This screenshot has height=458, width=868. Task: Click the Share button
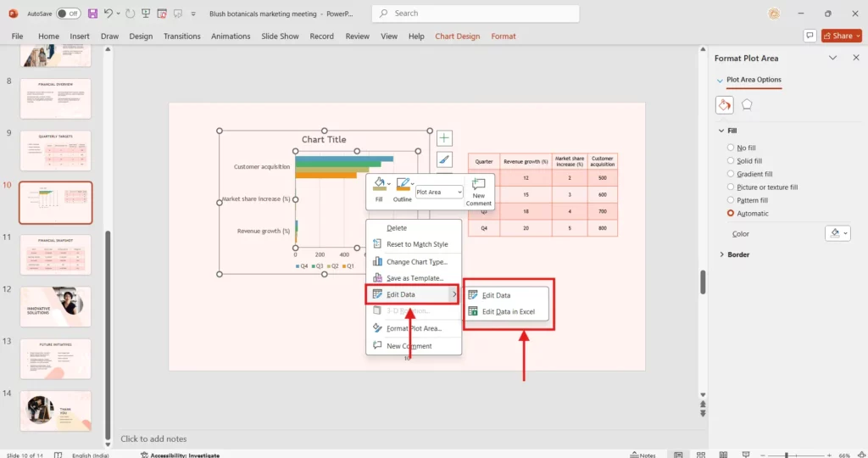837,36
